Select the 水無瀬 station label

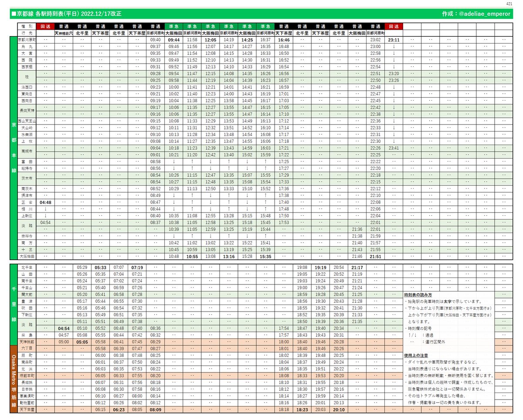click(27, 135)
